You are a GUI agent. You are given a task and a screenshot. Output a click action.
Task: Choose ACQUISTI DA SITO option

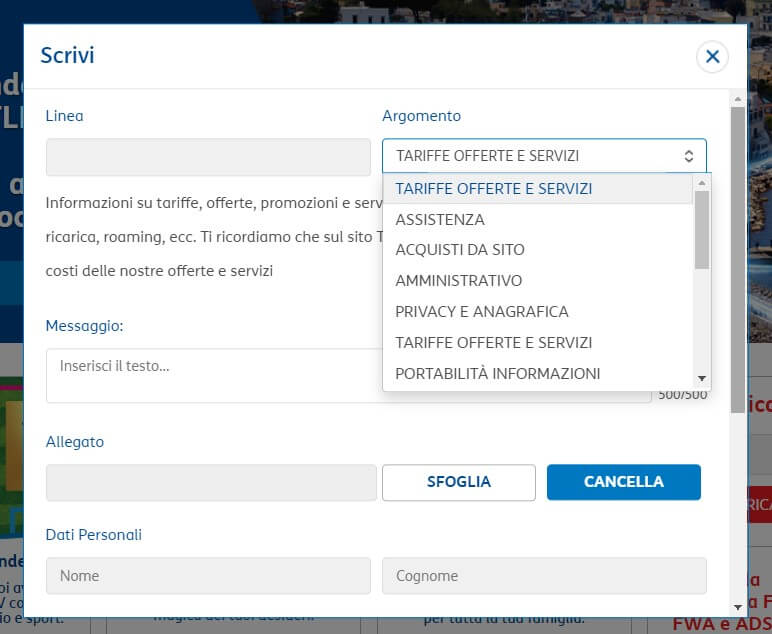click(x=460, y=250)
